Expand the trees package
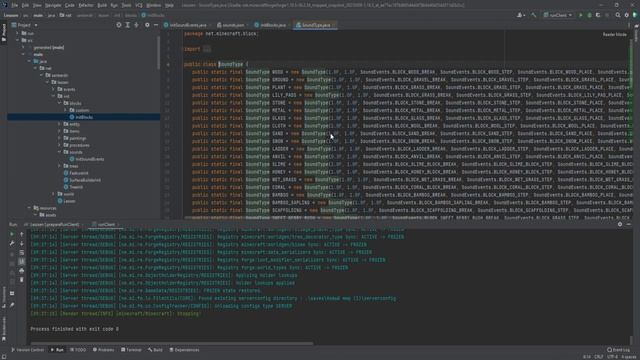 [x=60, y=166]
